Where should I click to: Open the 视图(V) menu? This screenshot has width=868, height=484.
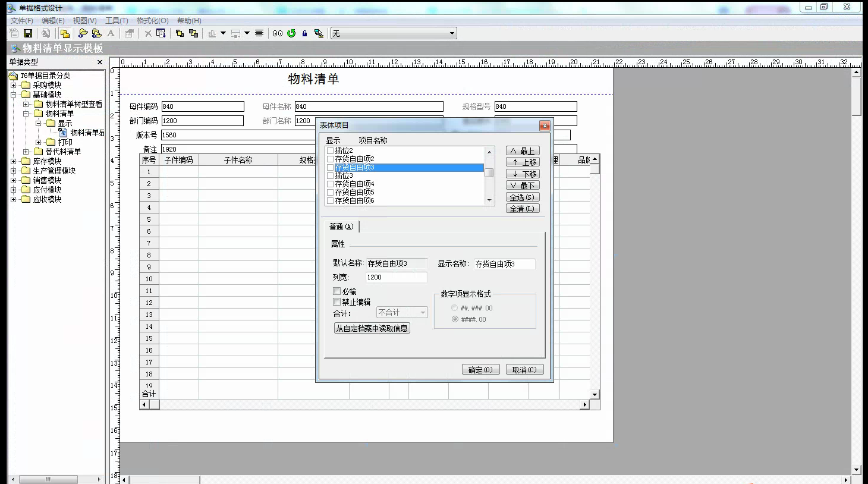coord(85,20)
